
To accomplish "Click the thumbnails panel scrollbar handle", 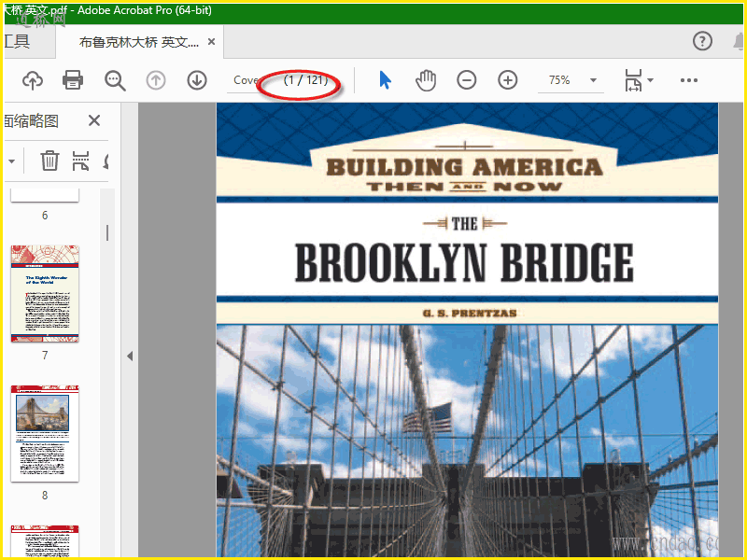I will pos(107,232).
